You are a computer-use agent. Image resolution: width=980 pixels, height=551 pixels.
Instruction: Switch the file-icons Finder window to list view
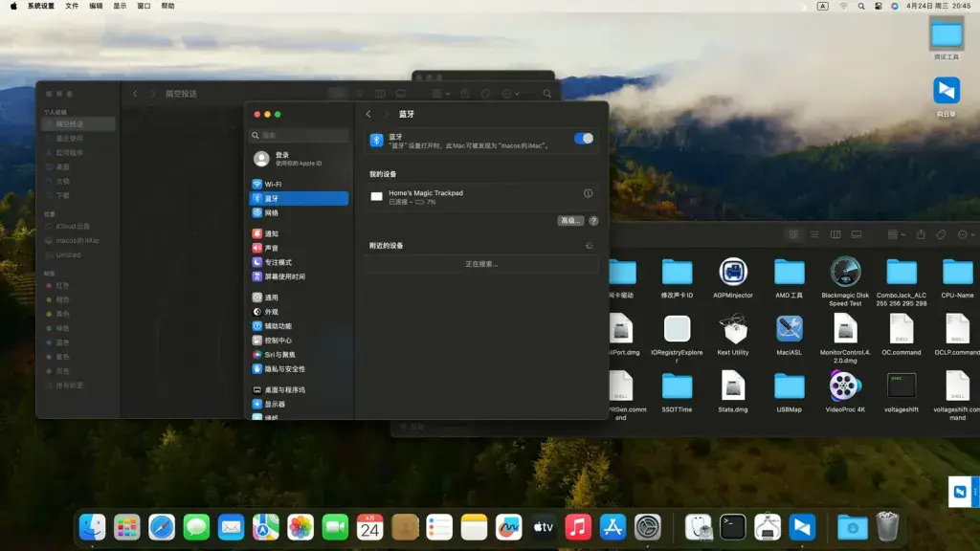coord(814,235)
